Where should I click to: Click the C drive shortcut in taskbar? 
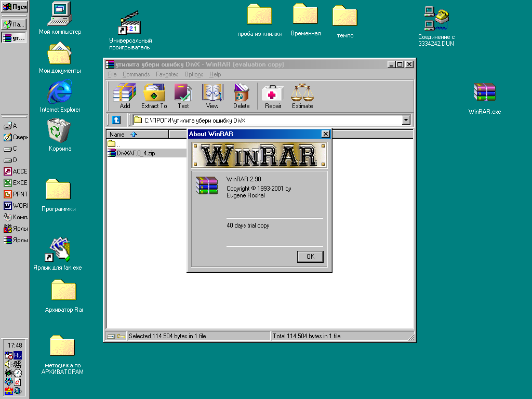[x=10, y=149]
